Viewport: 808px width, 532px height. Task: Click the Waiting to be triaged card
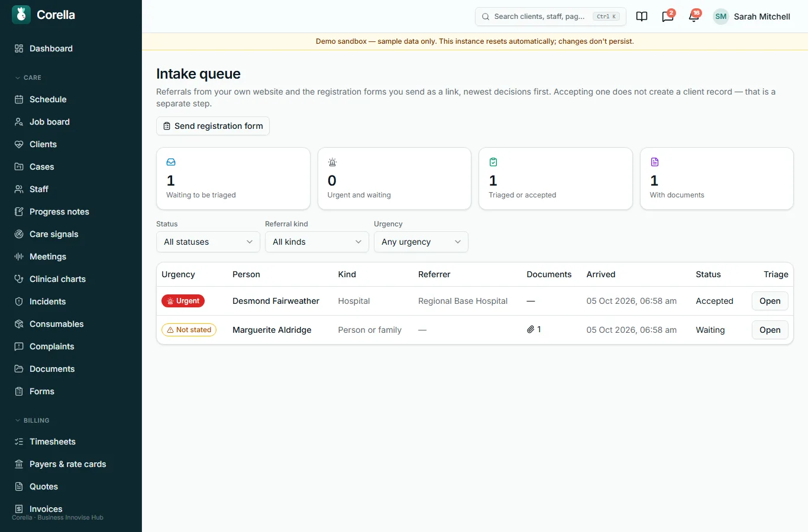pos(233,179)
